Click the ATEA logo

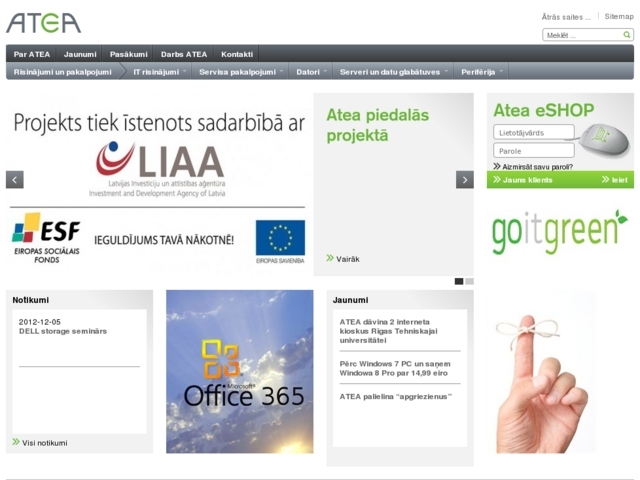pyautogui.click(x=43, y=23)
